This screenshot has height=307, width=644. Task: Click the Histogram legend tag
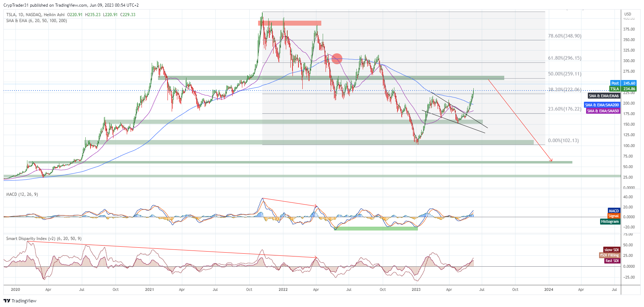tap(610, 221)
